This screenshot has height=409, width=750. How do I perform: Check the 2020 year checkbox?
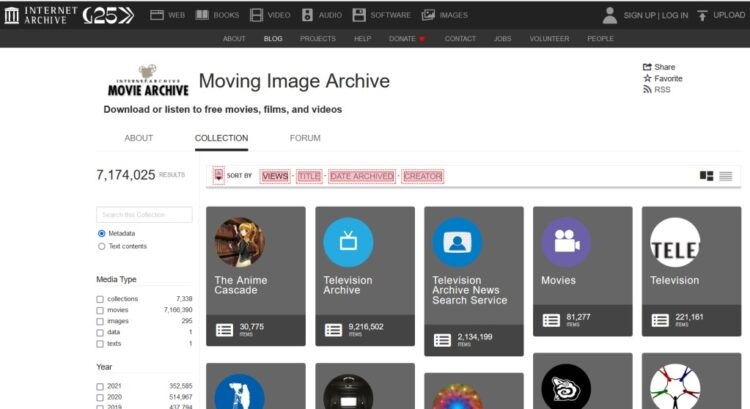click(x=100, y=398)
